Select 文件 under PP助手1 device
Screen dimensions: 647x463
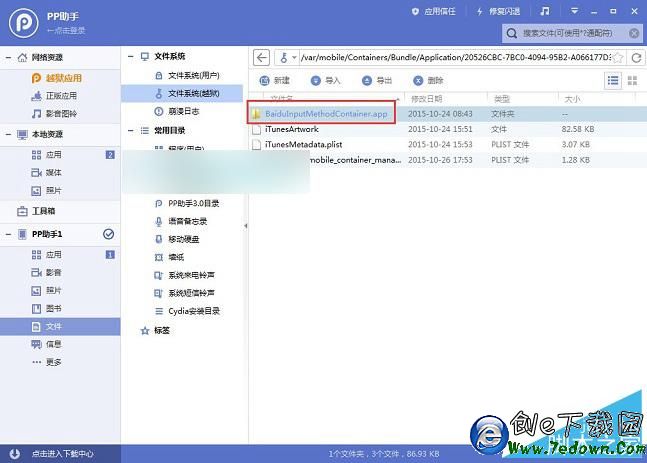pos(60,326)
